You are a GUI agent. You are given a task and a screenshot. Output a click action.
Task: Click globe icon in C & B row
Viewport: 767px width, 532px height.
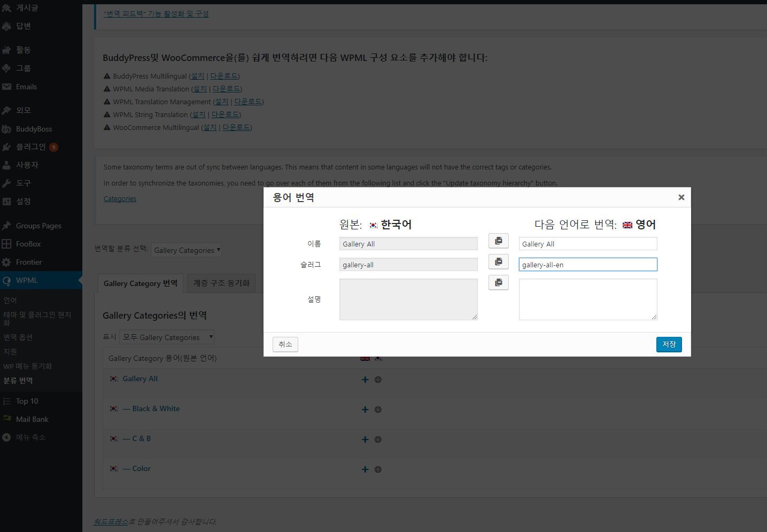(x=378, y=440)
